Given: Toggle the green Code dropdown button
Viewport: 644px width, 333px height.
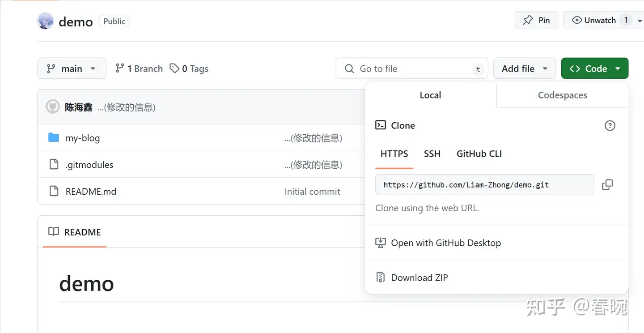Looking at the screenshot, I should point(594,68).
